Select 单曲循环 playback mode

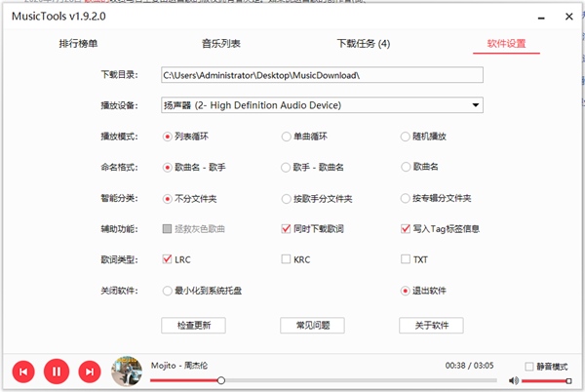(286, 137)
